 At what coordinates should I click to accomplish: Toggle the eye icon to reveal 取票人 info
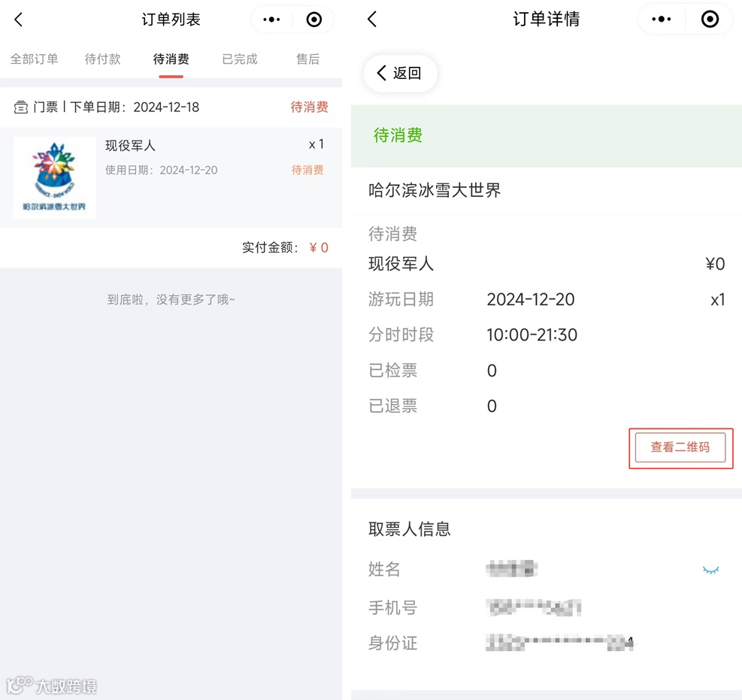[x=710, y=569]
